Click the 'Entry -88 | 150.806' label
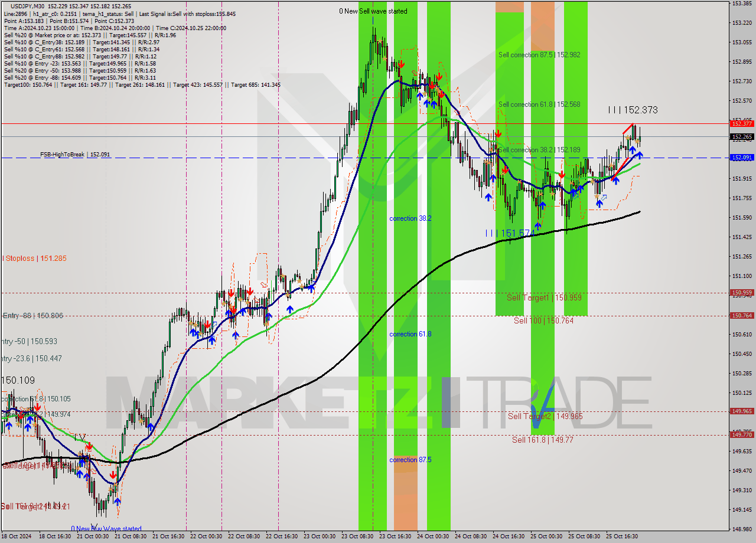The width and height of the screenshot is (756, 543). coord(32,316)
